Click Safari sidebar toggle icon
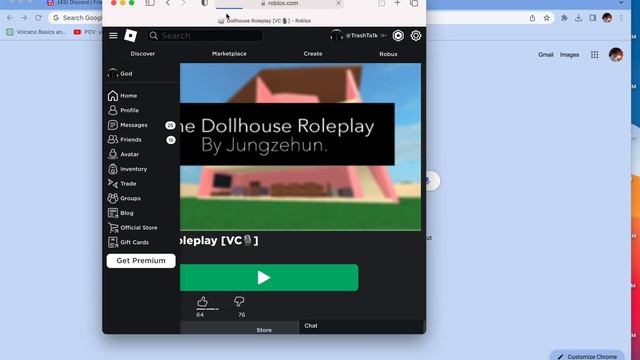The width and height of the screenshot is (640, 360). 150,3
